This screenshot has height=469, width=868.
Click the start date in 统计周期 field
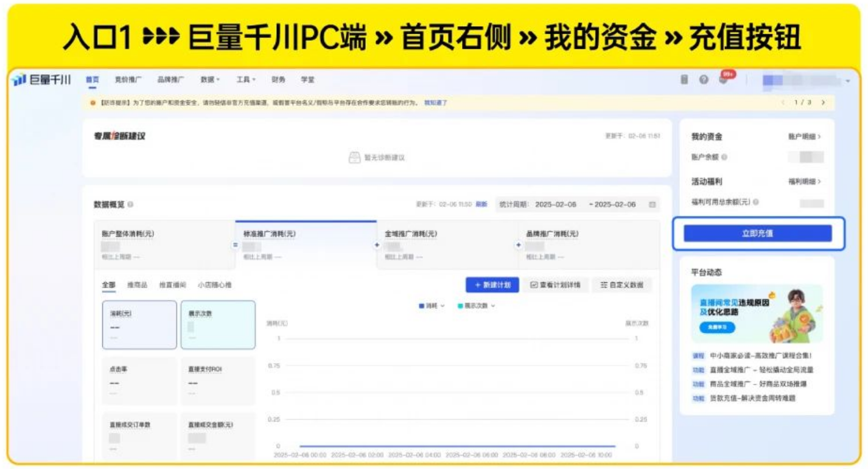pos(556,205)
